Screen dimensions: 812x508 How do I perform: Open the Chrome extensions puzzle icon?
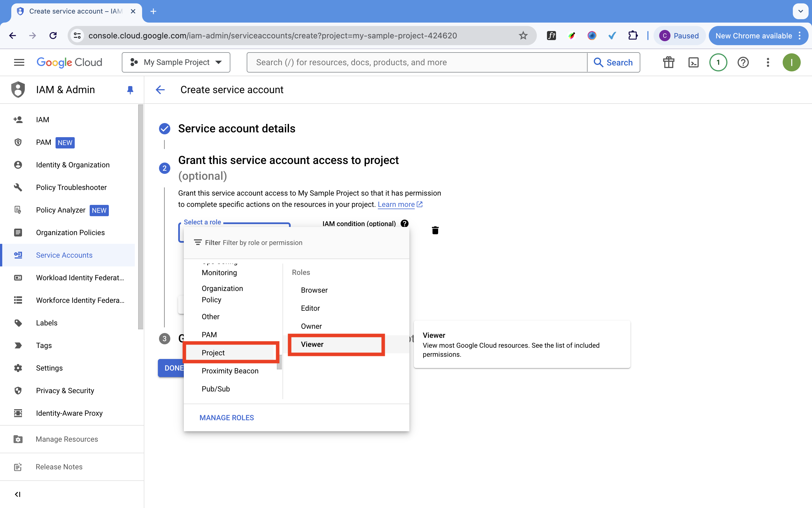click(633, 36)
